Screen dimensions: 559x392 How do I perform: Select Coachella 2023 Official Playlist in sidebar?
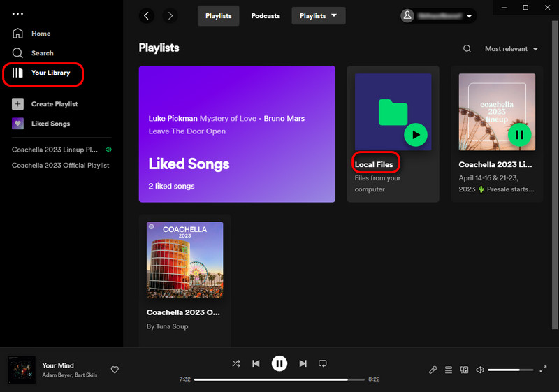click(61, 166)
